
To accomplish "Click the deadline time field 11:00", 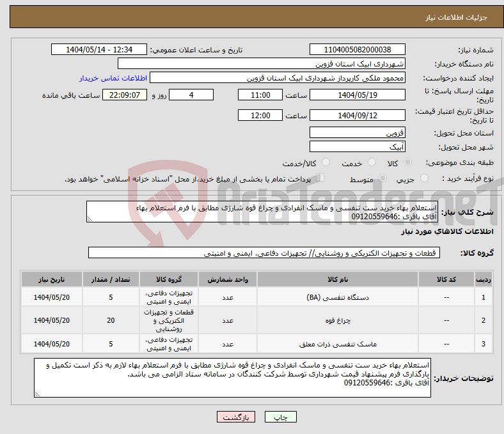I will tap(260, 95).
